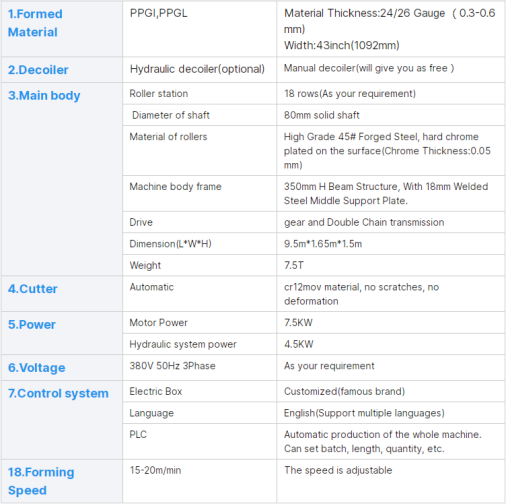
Task: Click the '80mm solid shaft' value
Action: [322, 115]
